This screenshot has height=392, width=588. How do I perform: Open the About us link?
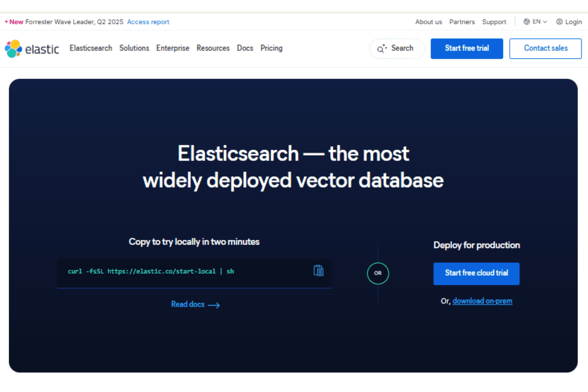(429, 22)
